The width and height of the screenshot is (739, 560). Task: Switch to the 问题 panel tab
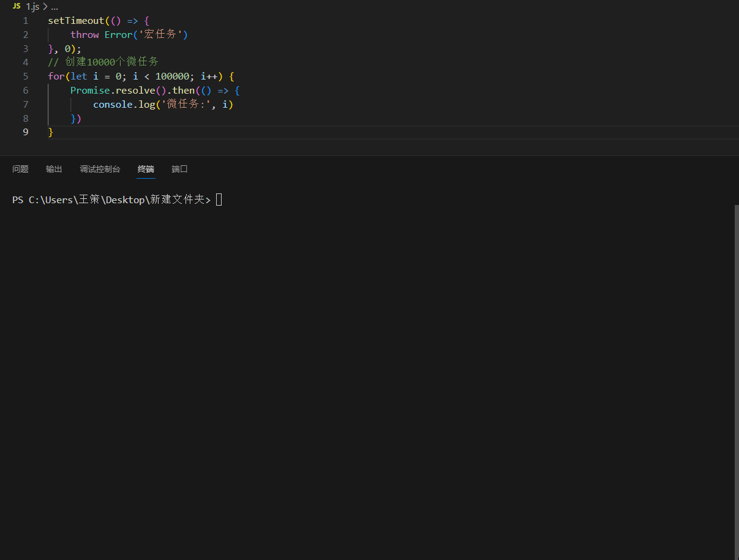(x=20, y=169)
